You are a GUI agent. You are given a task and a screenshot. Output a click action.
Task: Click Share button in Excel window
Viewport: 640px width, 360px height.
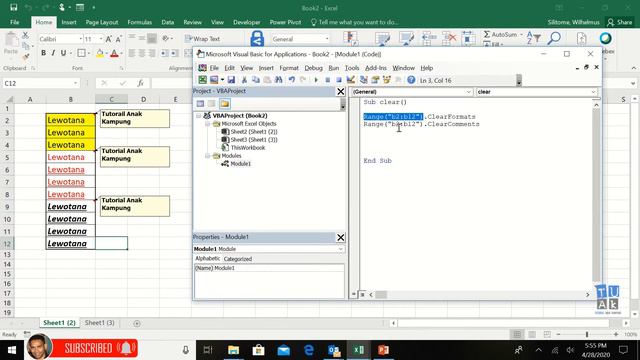point(619,22)
